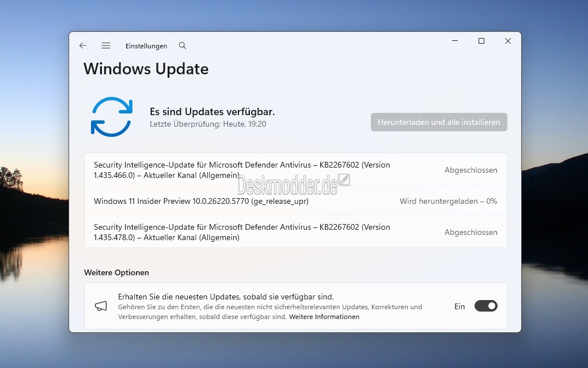The width and height of the screenshot is (588, 368).
Task: Open the hamburger navigation menu
Action: point(106,45)
